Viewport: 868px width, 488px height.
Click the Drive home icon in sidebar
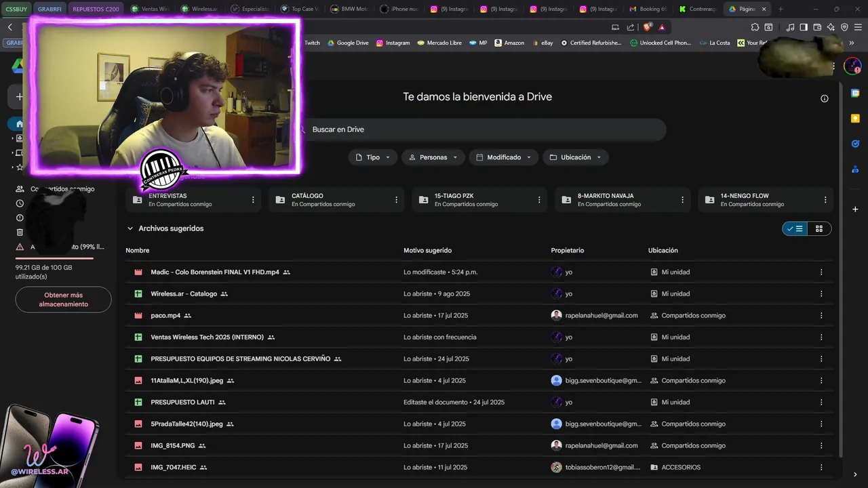coord(19,124)
